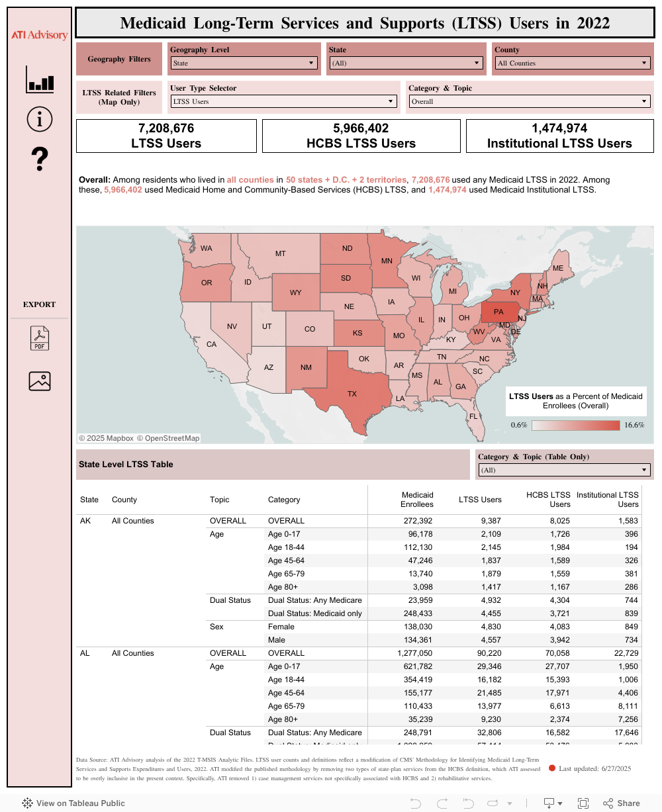Image resolution: width=662 pixels, height=812 pixels.
Task: Open the State filter set to (All)
Action: [405, 63]
